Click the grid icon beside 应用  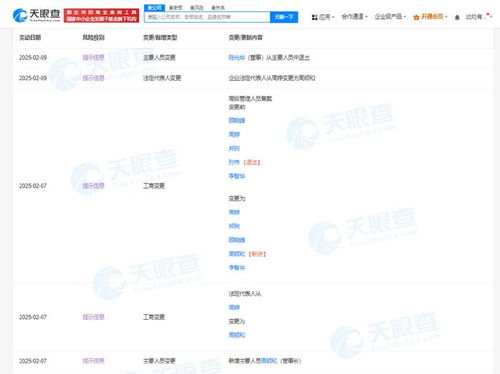click(x=314, y=17)
